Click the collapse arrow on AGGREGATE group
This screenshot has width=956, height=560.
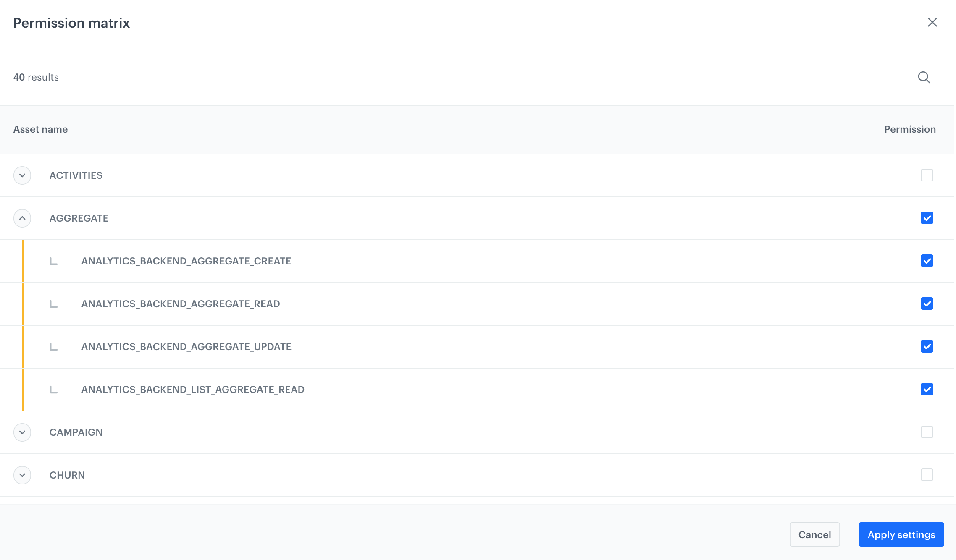(x=23, y=218)
